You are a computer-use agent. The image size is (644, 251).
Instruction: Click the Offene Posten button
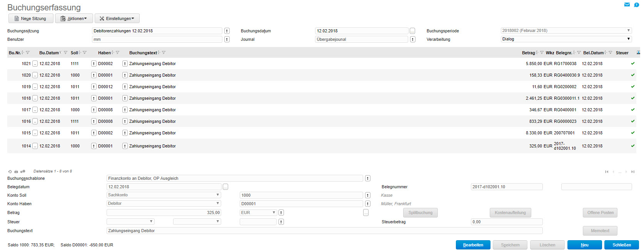tap(601, 213)
